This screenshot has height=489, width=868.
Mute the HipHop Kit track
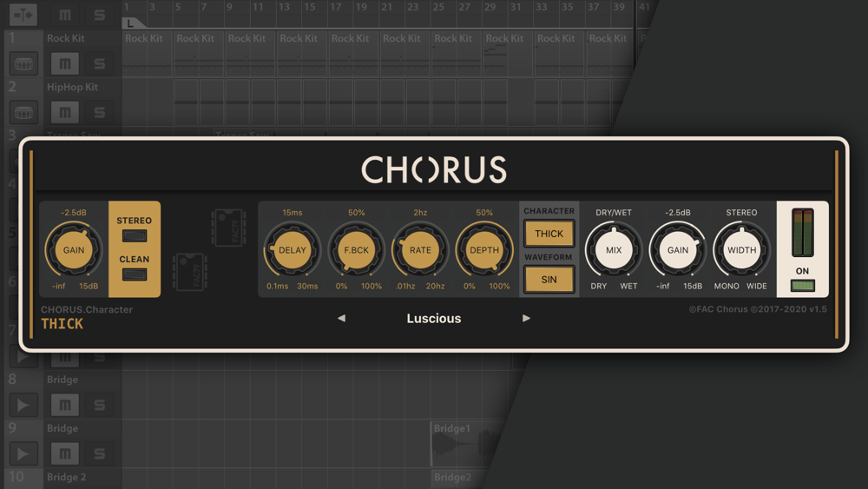(65, 112)
